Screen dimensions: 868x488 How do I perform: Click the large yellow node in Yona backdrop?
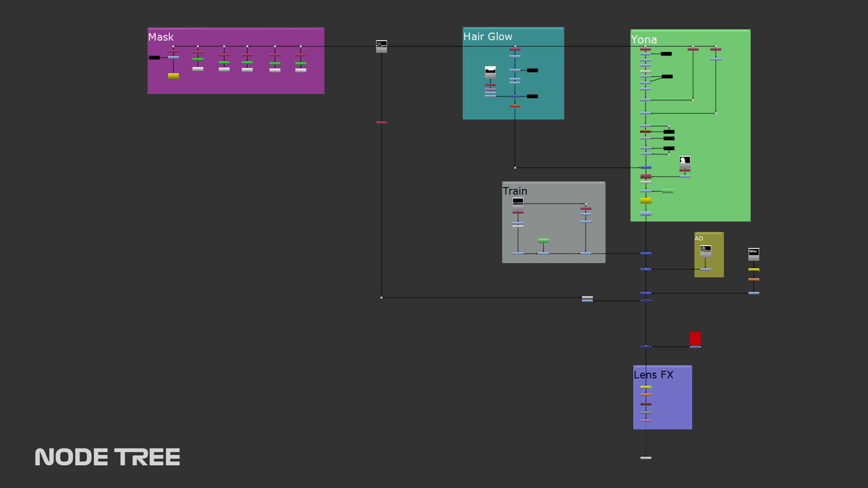pyautogui.click(x=646, y=201)
